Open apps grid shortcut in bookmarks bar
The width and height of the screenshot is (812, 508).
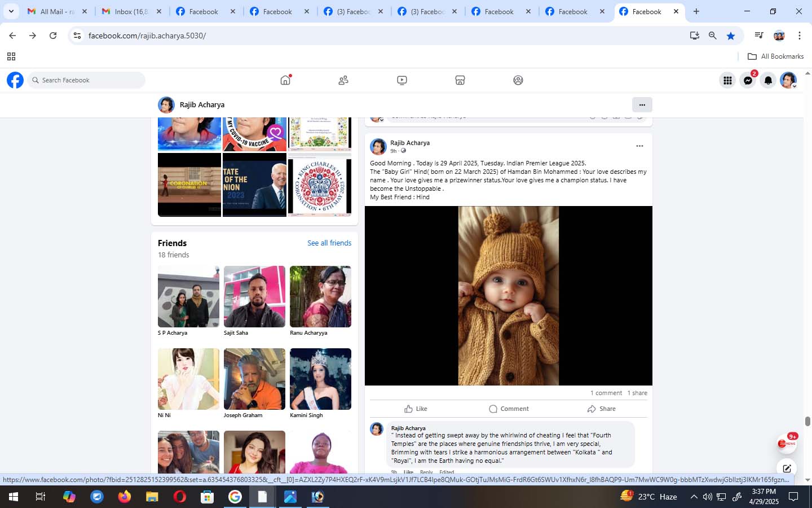point(11,56)
